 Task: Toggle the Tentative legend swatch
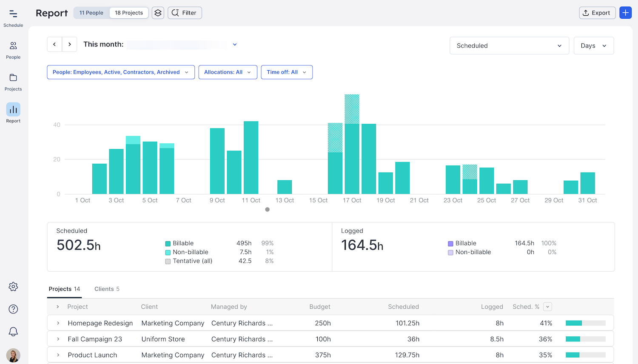point(168,262)
